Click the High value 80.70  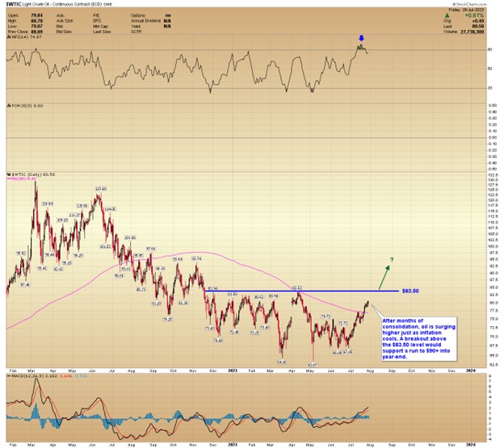(x=37, y=21)
